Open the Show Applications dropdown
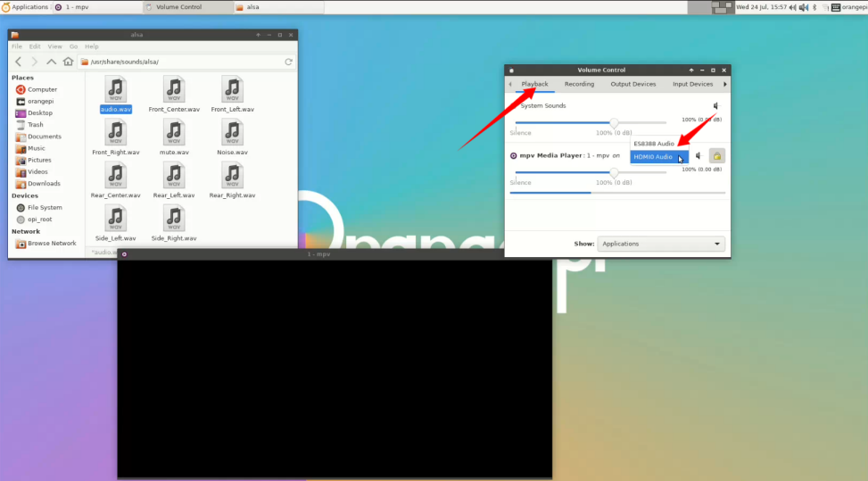Screen dimensions: 868x481 click(x=661, y=244)
